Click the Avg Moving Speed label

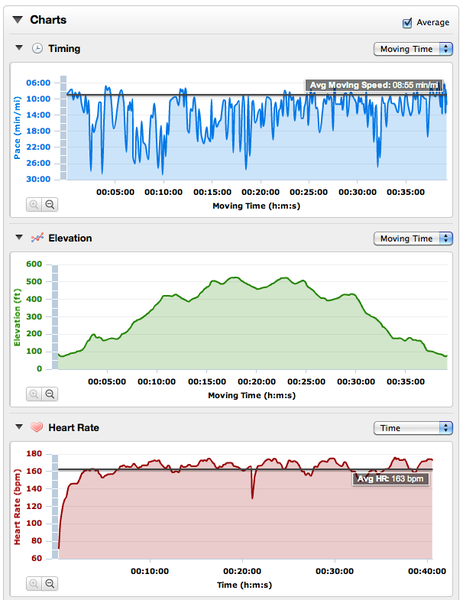(374, 85)
